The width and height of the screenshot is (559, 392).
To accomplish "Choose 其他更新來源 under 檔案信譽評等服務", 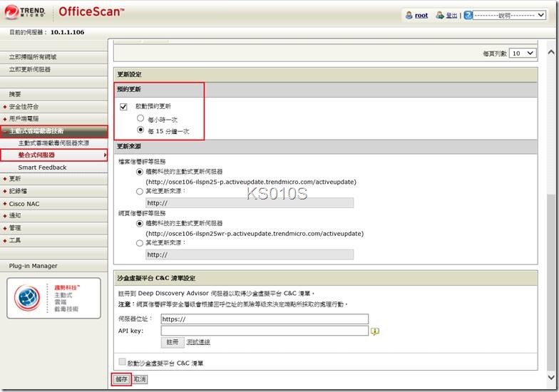I will tap(140, 191).
